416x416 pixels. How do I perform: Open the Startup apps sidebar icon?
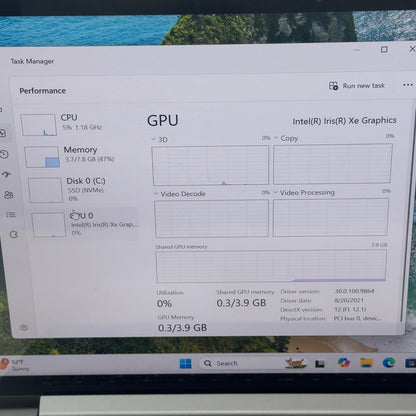(6, 174)
